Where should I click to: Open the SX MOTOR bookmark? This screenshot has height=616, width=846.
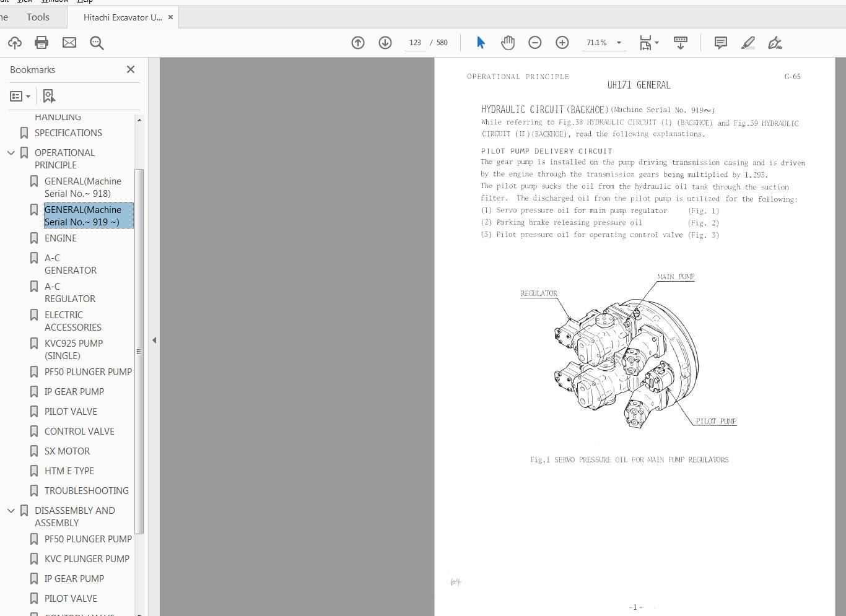tap(67, 451)
